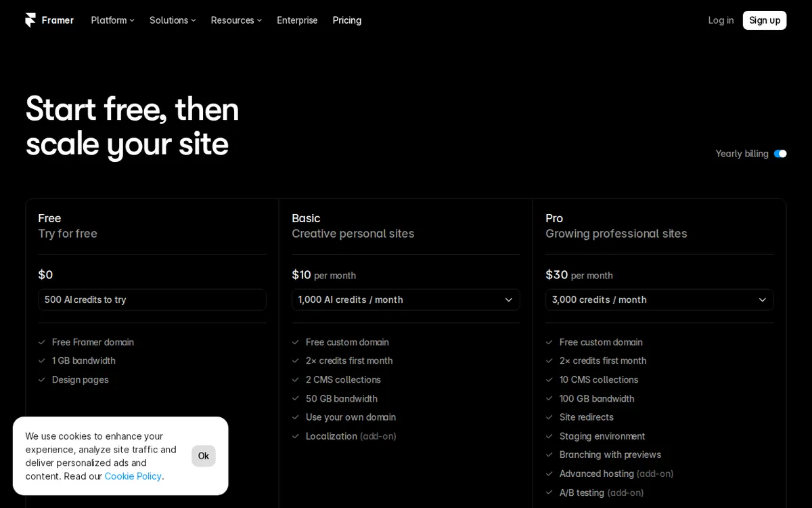Click the Try for free subtitle

click(68, 234)
